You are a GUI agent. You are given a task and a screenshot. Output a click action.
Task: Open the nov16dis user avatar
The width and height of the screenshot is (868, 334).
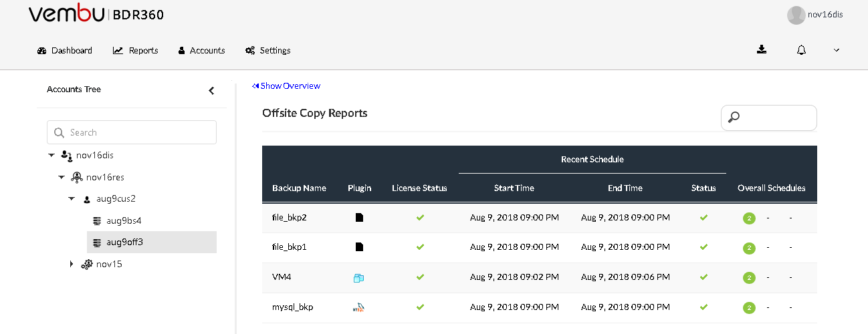click(x=796, y=15)
